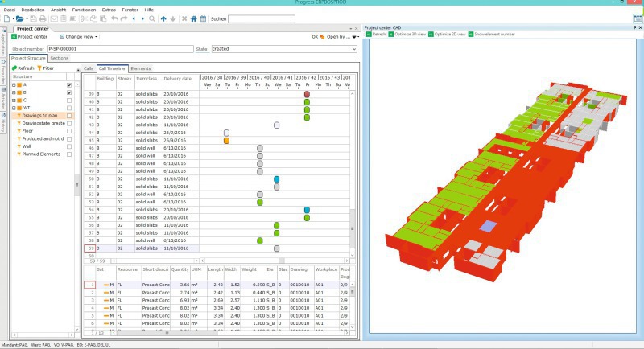Open the New document dropdown arrow
The image size is (644, 349).
coord(13,18)
